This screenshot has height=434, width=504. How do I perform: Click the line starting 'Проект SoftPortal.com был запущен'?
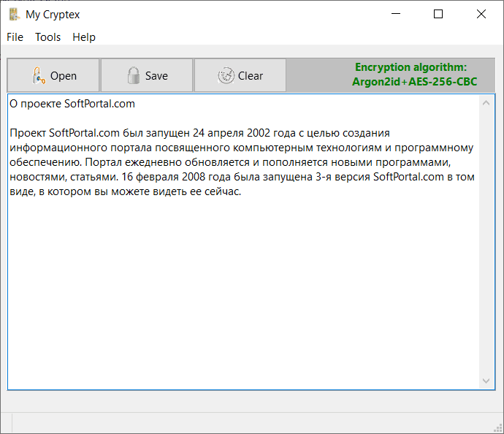click(x=199, y=133)
